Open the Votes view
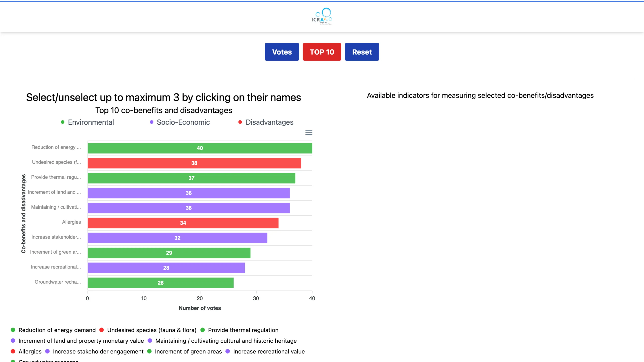Image resolution: width=644 pixels, height=362 pixels. 282,52
